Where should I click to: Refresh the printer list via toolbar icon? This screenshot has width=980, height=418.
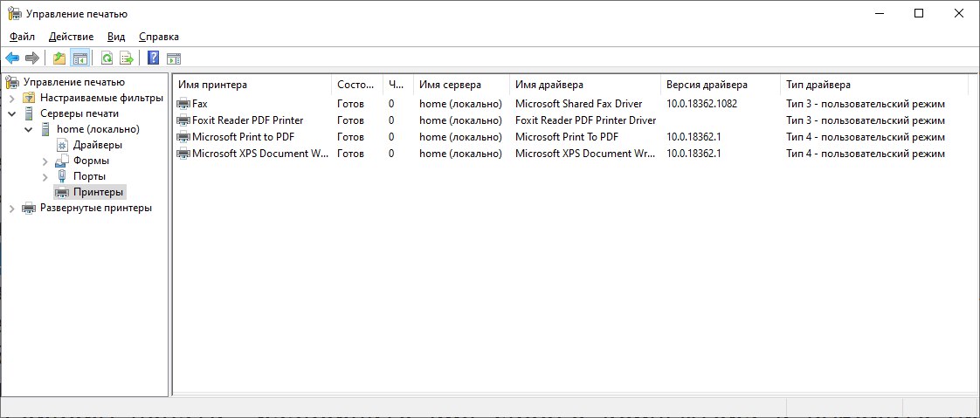(107, 58)
